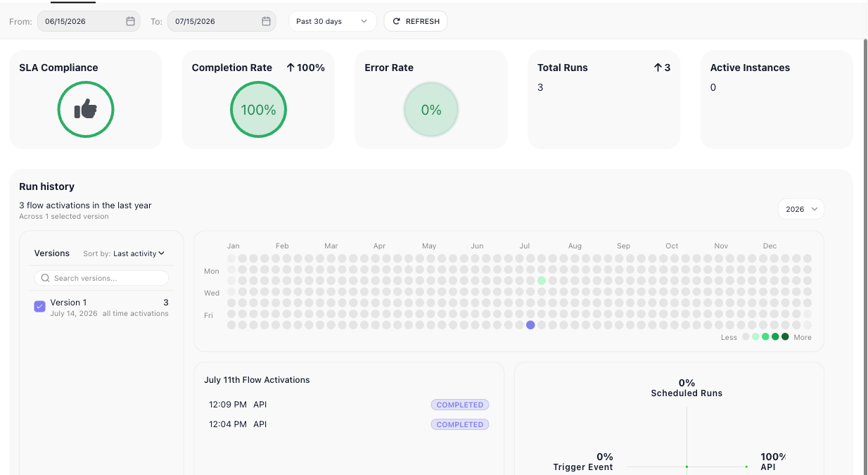This screenshot has height=475, width=868.
Task: Click COMPLETED badge for 12:04 PM run
Action: [460, 424]
